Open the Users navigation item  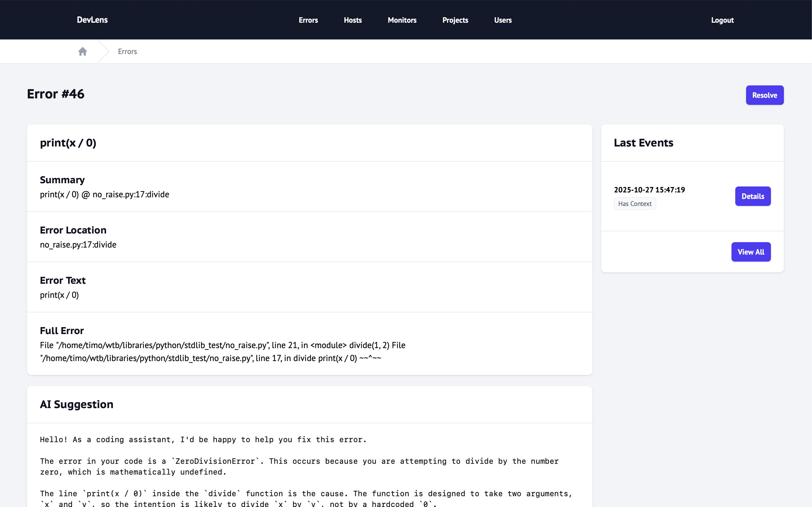pos(503,20)
